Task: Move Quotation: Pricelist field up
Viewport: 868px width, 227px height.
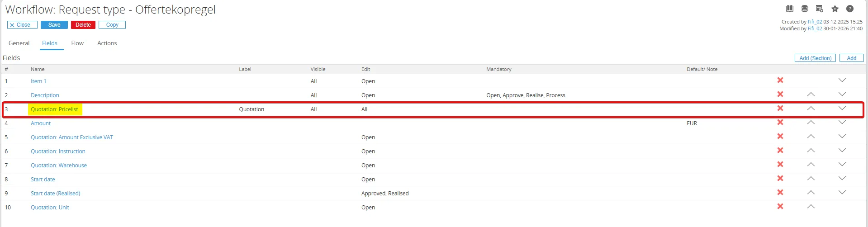Action: pyautogui.click(x=811, y=109)
